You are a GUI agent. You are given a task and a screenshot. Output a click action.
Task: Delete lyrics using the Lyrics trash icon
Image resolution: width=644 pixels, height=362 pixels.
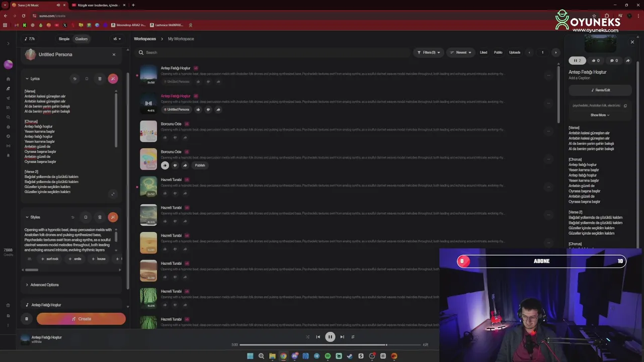(x=100, y=78)
